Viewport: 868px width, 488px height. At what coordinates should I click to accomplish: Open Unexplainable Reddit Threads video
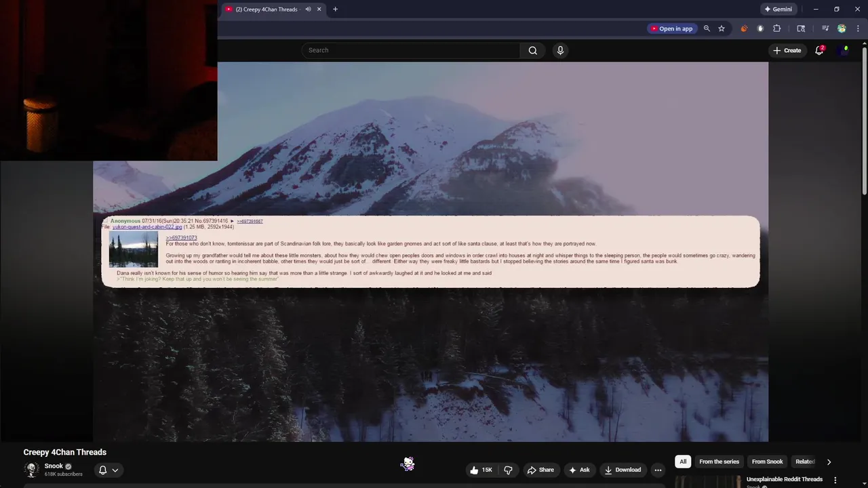[785, 479]
